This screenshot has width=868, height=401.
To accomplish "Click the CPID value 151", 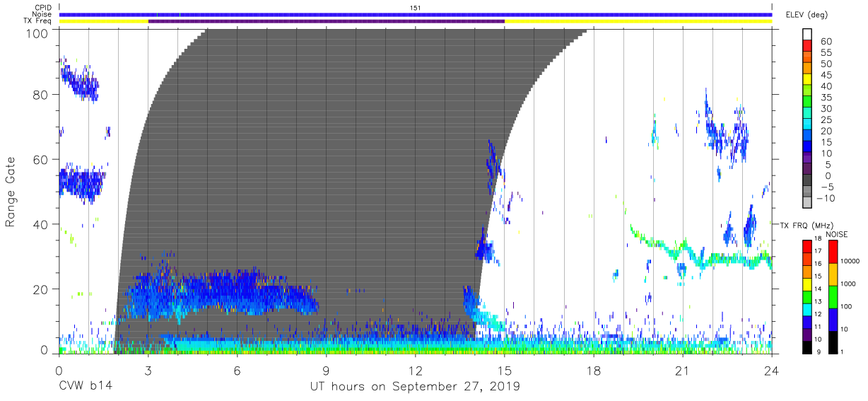I will click(x=416, y=8).
